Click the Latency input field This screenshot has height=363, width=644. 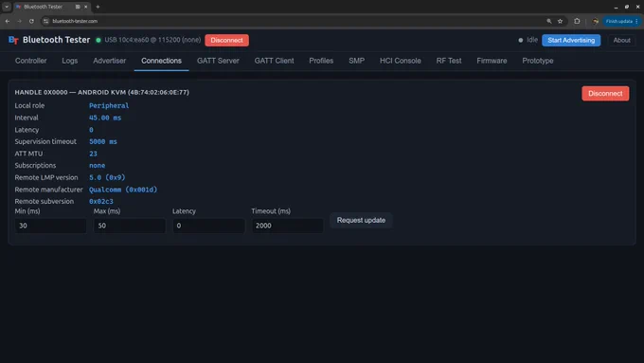pos(208,226)
